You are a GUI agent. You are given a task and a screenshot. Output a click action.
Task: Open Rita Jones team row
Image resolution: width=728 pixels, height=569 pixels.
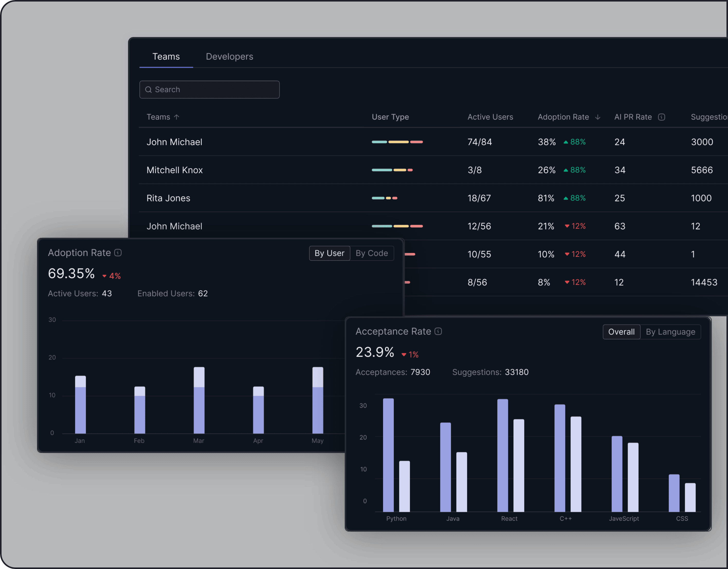(x=168, y=198)
